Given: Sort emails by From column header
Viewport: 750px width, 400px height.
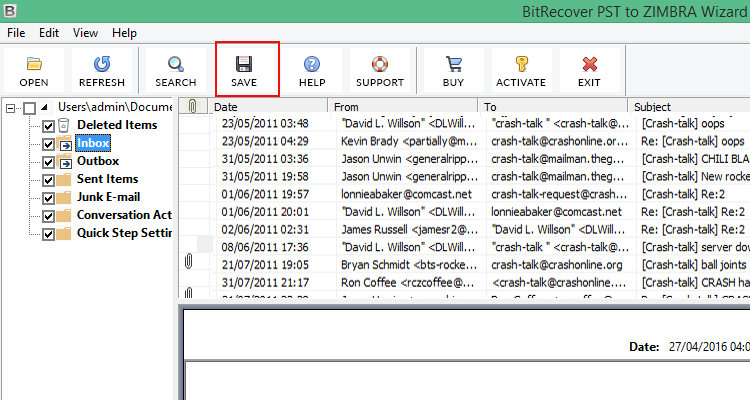Looking at the screenshot, I should tap(403, 106).
